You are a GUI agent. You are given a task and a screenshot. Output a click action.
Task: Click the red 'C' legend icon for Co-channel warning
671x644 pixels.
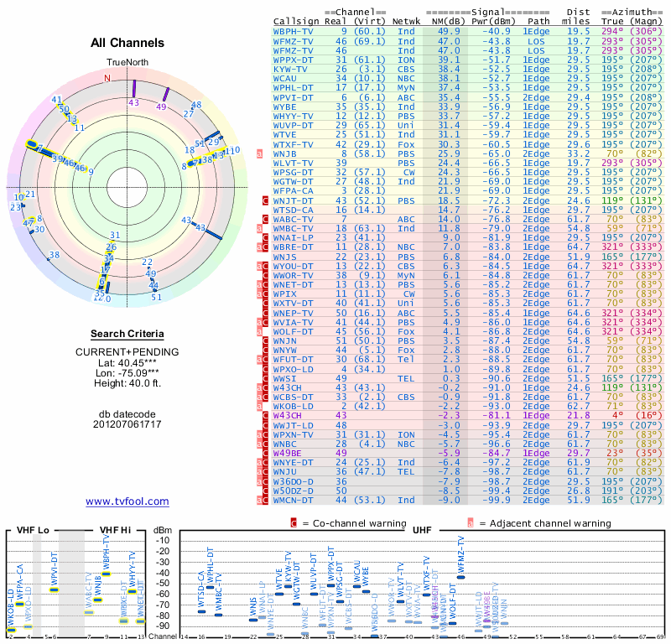click(294, 523)
